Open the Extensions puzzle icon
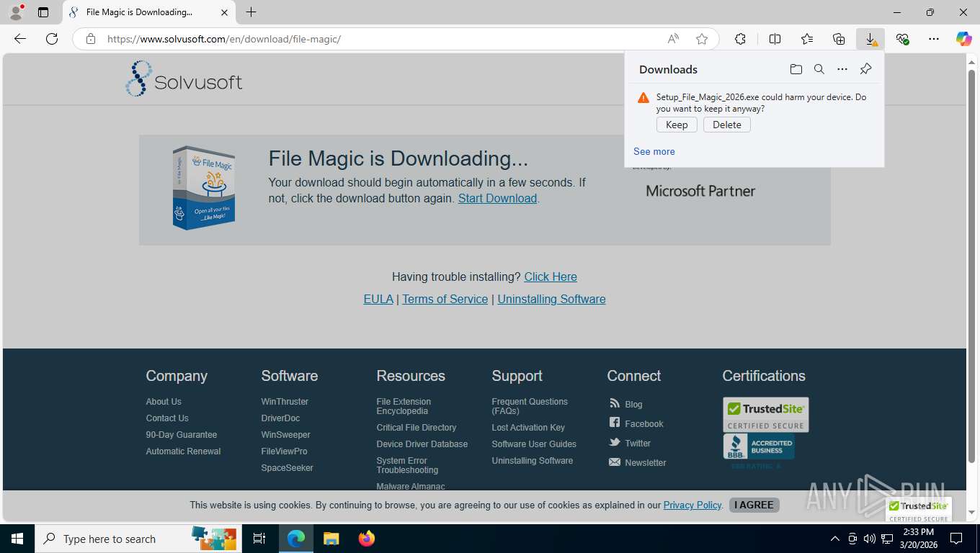Viewport: 980px width, 553px height. tap(740, 39)
